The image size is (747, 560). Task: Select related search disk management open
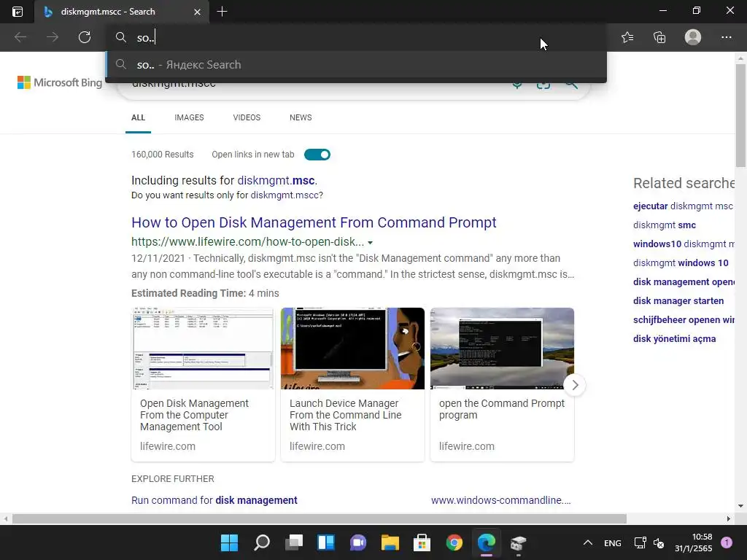[x=683, y=282]
